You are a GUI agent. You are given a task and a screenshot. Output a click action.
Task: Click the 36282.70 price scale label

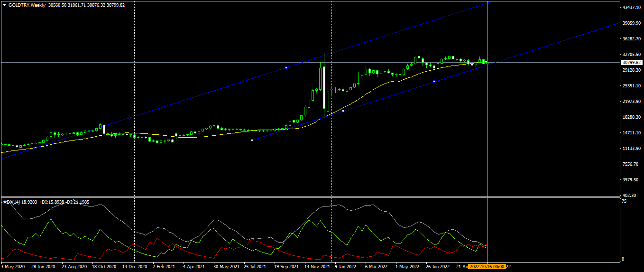(632, 39)
